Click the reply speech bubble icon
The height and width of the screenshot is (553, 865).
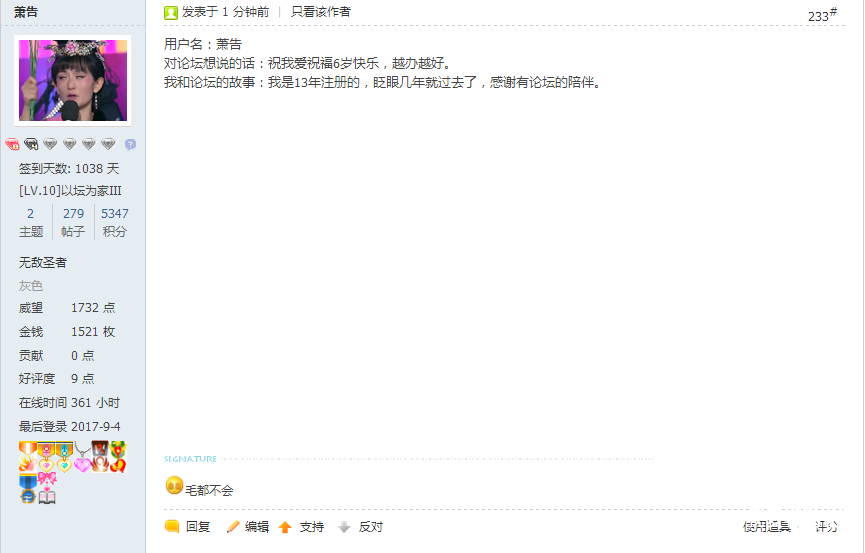tap(172, 527)
